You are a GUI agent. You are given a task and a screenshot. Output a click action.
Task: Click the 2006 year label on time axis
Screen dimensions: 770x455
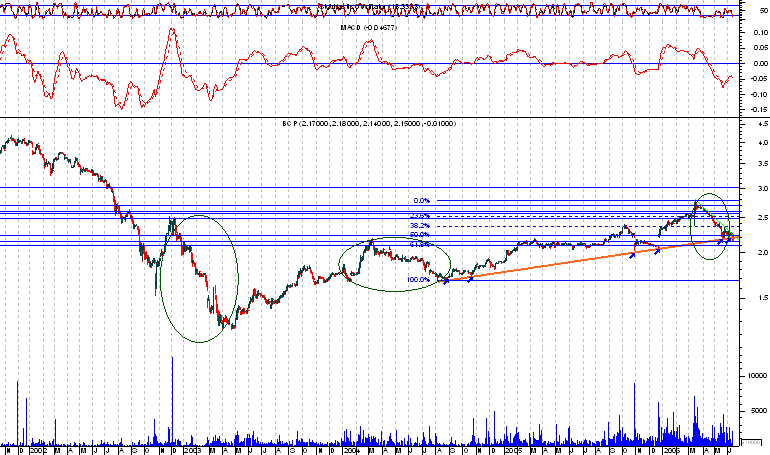pyautogui.click(x=671, y=450)
